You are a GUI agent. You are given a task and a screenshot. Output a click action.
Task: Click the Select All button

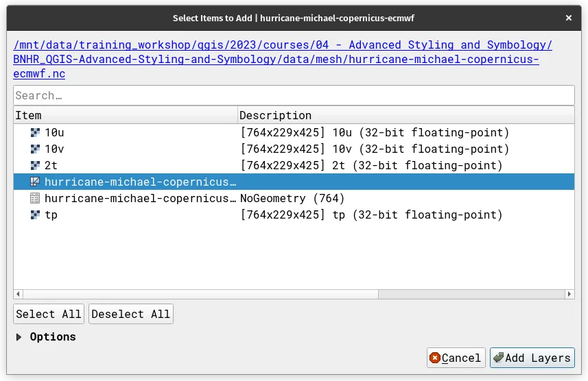pyautogui.click(x=49, y=314)
